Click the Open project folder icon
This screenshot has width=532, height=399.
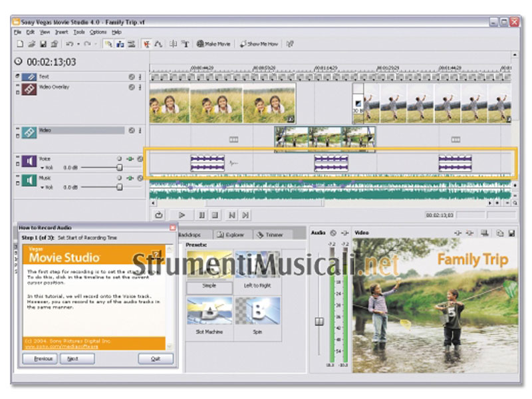click(x=31, y=44)
